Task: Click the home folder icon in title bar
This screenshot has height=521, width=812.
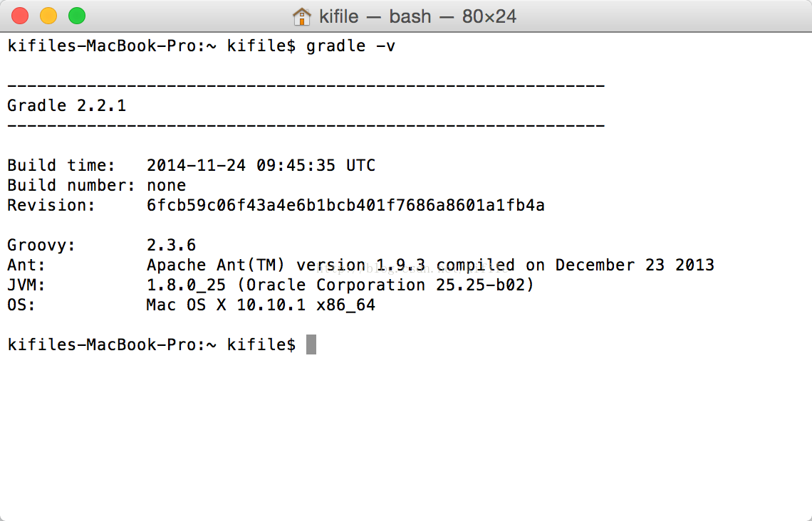Action: 301,16
